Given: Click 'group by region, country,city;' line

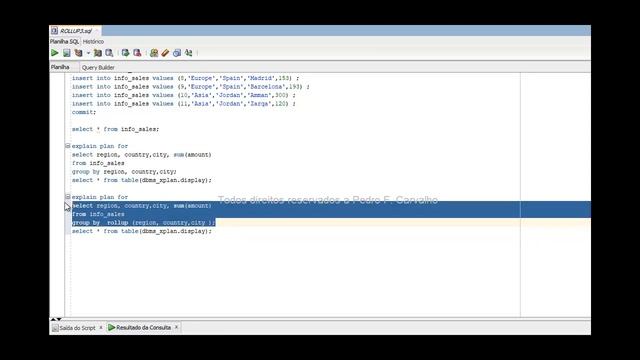Looking at the screenshot, I should click(x=124, y=172).
